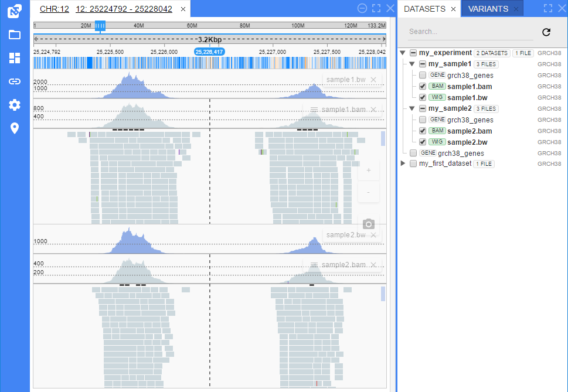Click the reference sequence color bar
Screen dimensions: 568x392
(210, 63)
